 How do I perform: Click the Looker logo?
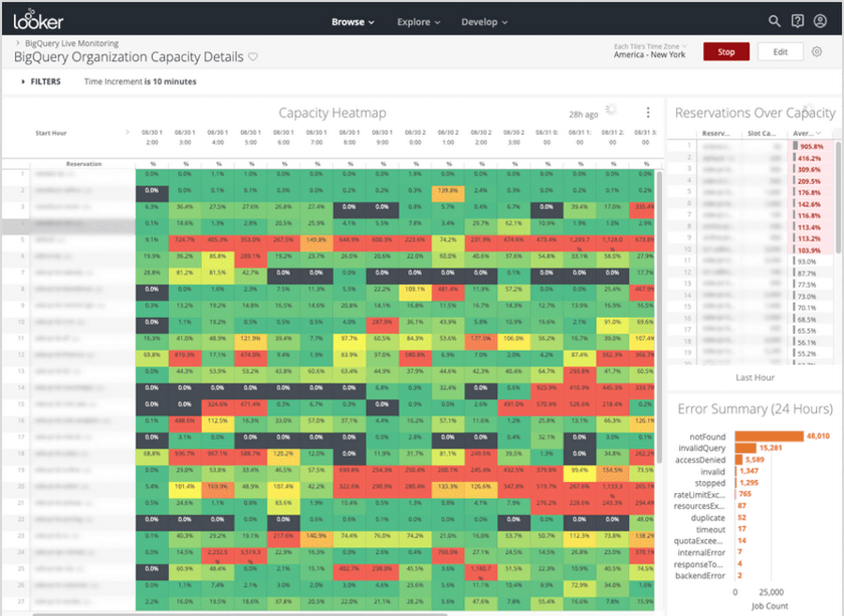38,20
